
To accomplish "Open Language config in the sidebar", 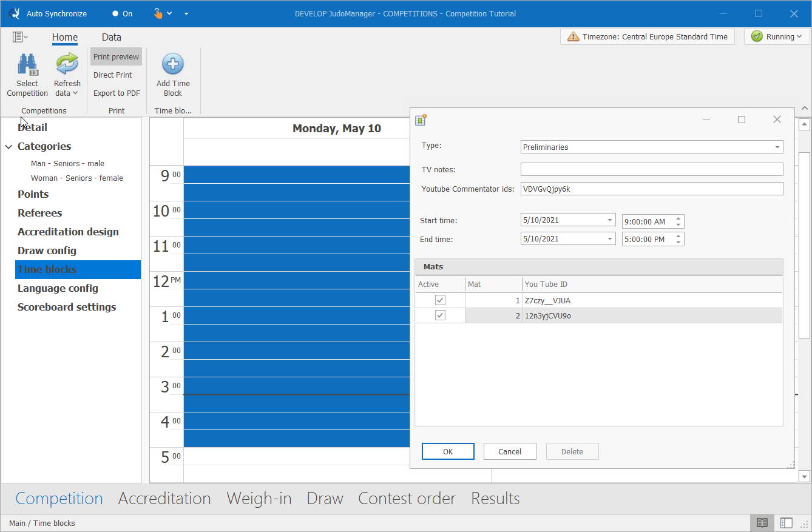I will pos(58,288).
